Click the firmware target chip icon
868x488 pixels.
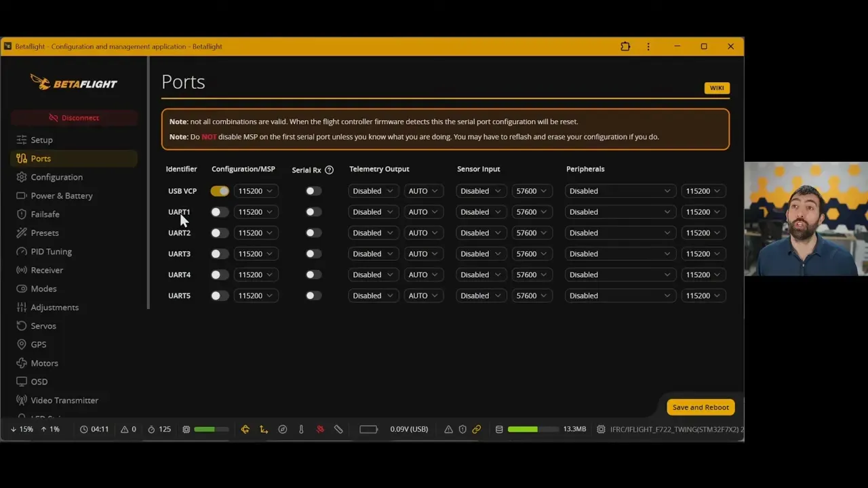(x=601, y=430)
